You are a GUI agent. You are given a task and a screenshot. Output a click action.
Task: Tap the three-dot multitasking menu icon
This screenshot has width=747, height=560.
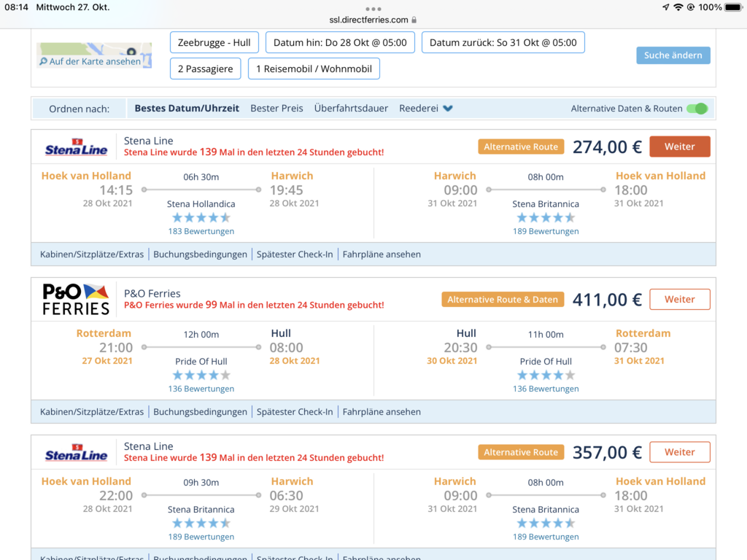(x=373, y=9)
